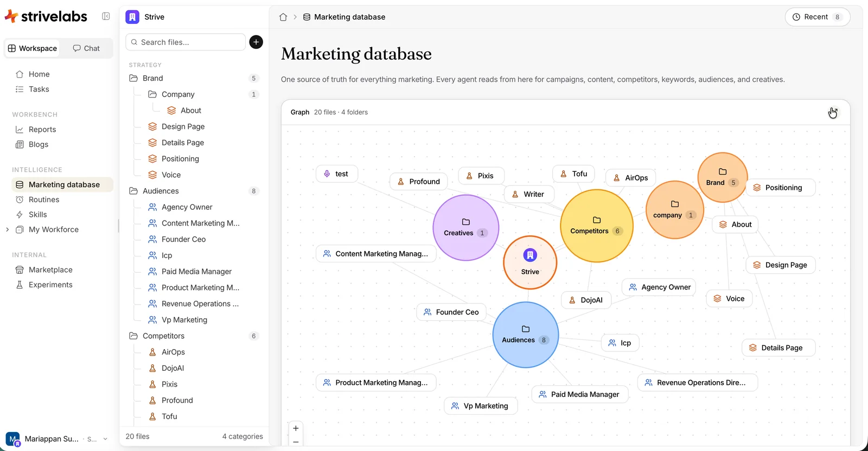Select the Pixis node in graph
Image resolution: width=868 pixels, height=451 pixels.
click(x=481, y=176)
